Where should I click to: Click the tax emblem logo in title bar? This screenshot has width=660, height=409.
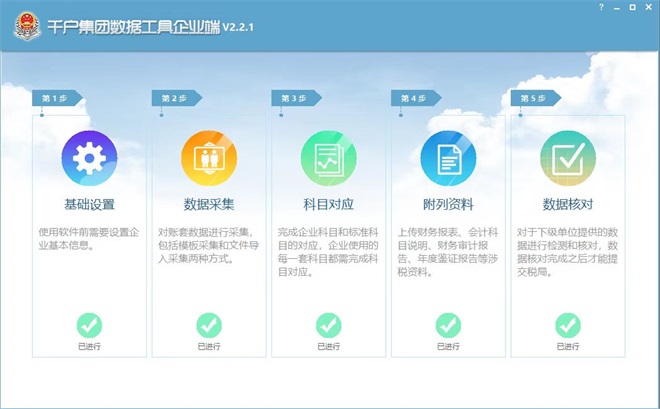pos(27,26)
